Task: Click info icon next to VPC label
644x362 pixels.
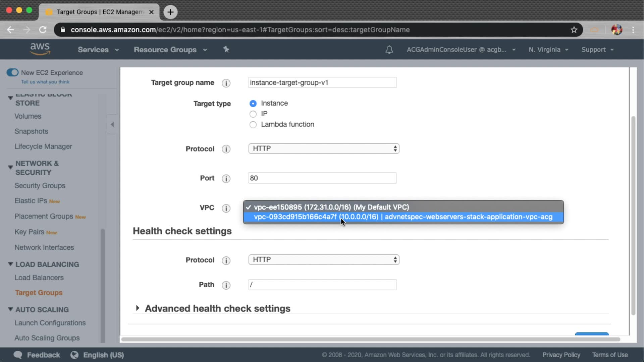Action: coord(226,208)
